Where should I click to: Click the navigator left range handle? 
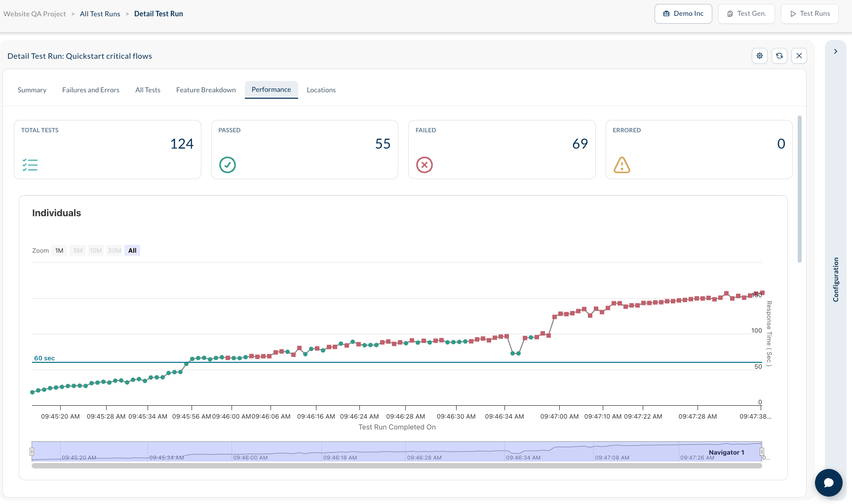[x=32, y=452]
